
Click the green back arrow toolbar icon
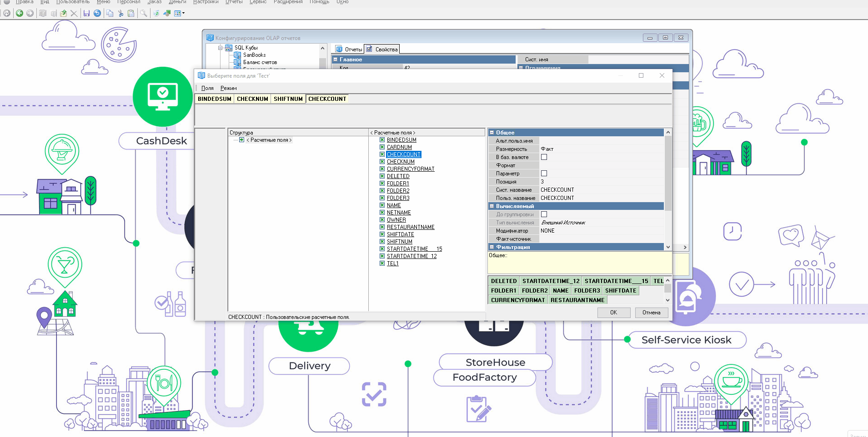[20, 13]
